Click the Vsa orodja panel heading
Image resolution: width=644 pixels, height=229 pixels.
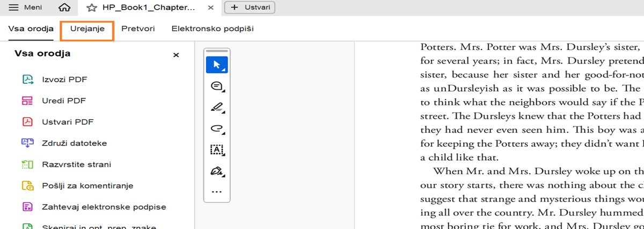[x=42, y=54]
